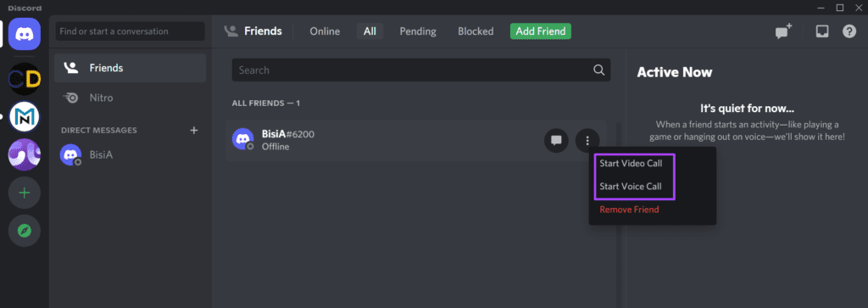The height and width of the screenshot is (308, 868).
Task: Switch to the Pending tab
Action: (418, 31)
